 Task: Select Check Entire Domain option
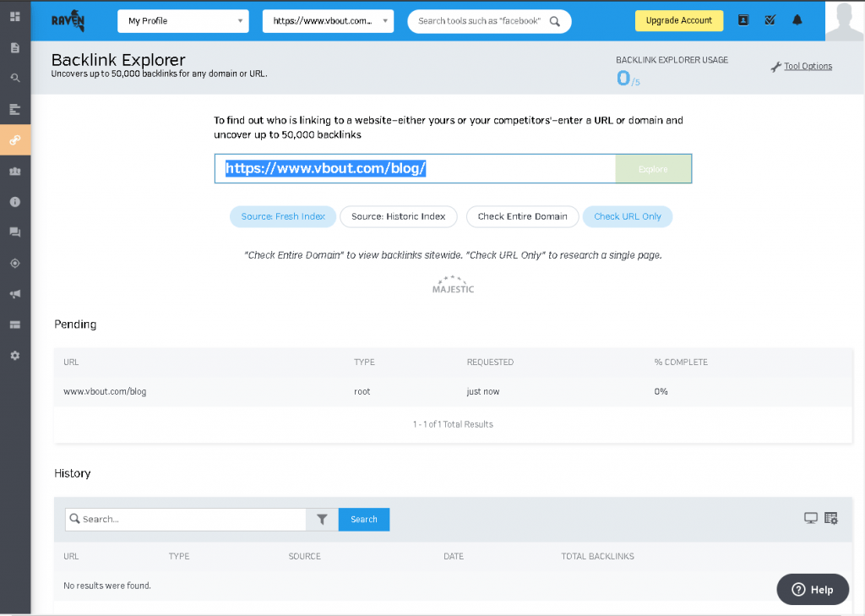point(522,216)
